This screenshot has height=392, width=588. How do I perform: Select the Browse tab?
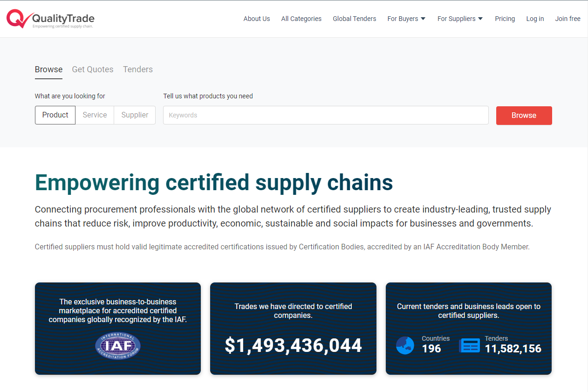point(48,69)
